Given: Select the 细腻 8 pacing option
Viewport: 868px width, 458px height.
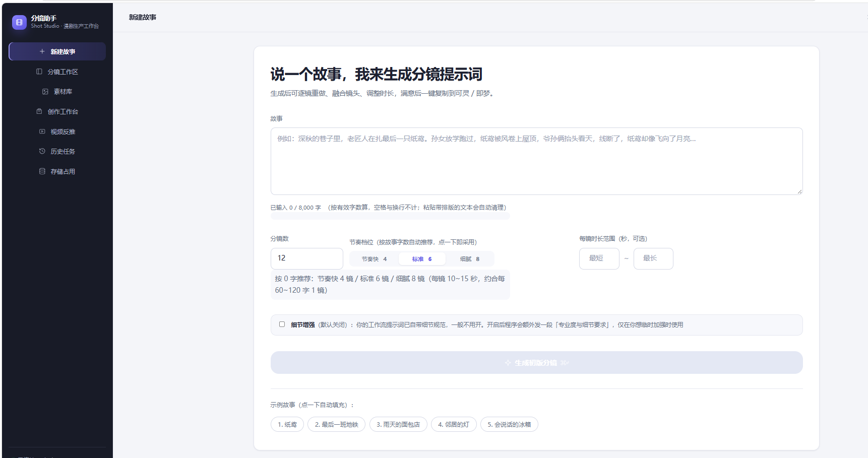Looking at the screenshot, I should (469, 259).
